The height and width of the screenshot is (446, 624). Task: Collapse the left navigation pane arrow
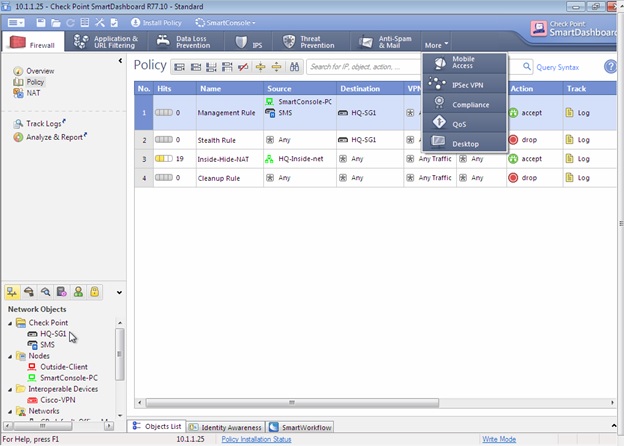120,61
